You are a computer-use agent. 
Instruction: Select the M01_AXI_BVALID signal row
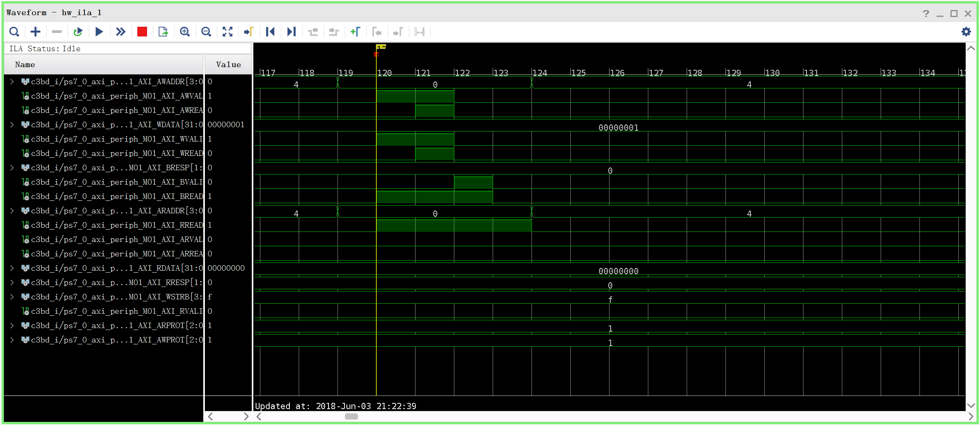(x=116, y=182)
